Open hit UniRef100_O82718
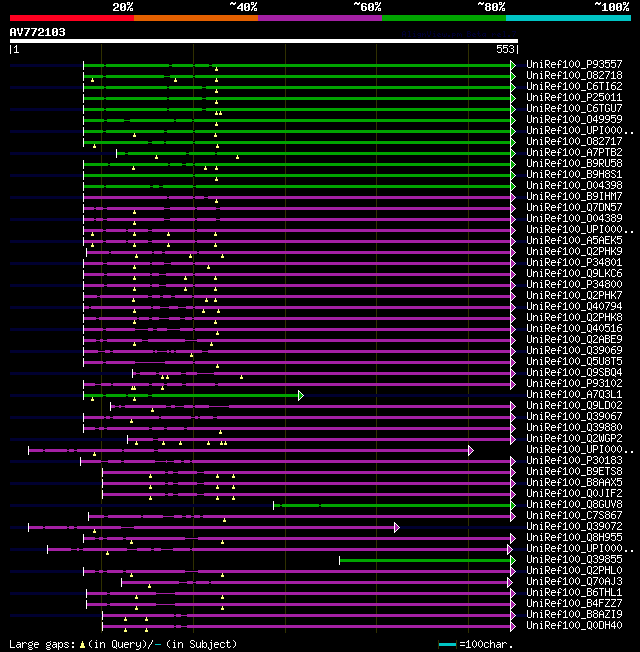 click(x=574, y=75)
